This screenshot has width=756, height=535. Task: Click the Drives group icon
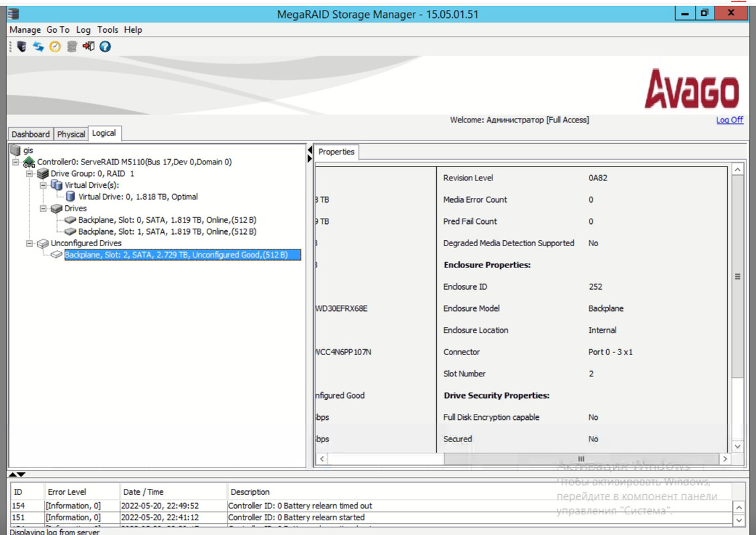[56, 208]
